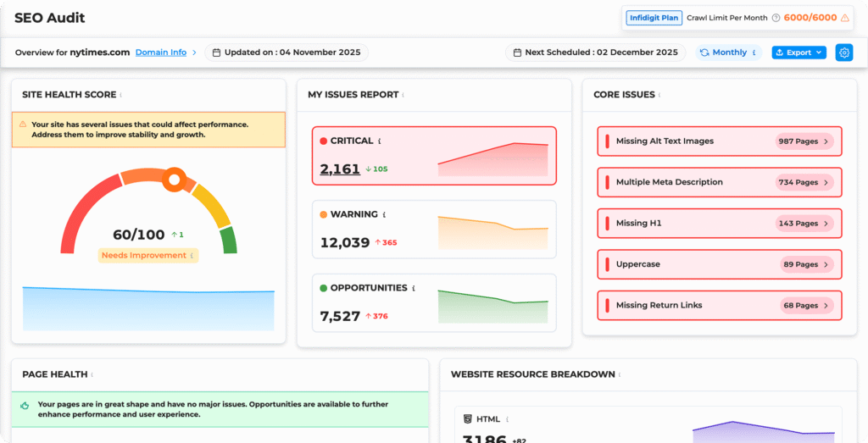Select the Warning issues card
The height and width of the screenshot is (443, 868).
click(x=434, y=230)
